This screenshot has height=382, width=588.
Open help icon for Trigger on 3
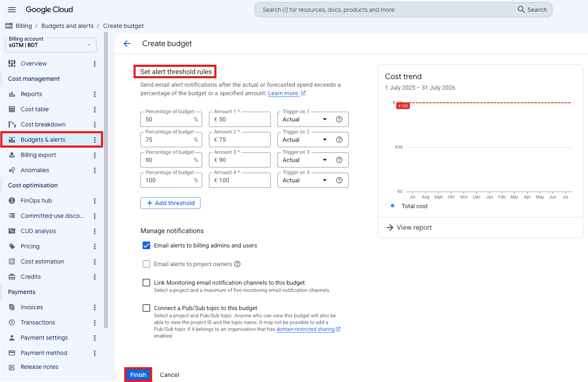point(339,160)
